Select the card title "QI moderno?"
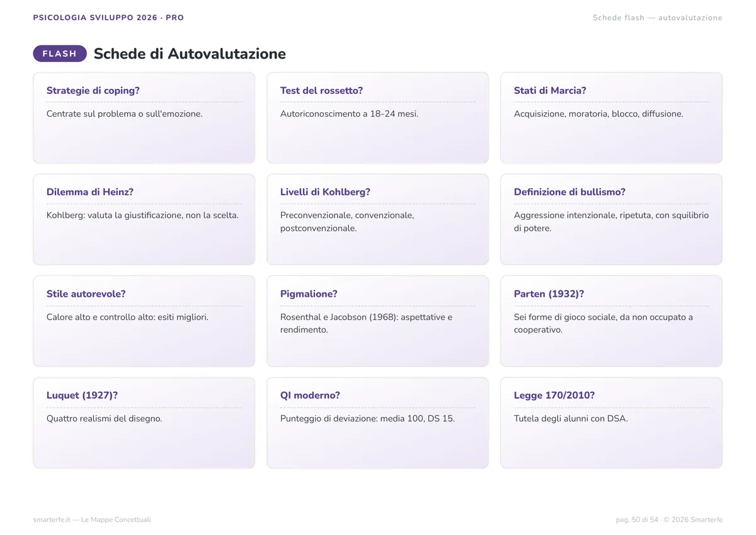 tap(310, 395)
